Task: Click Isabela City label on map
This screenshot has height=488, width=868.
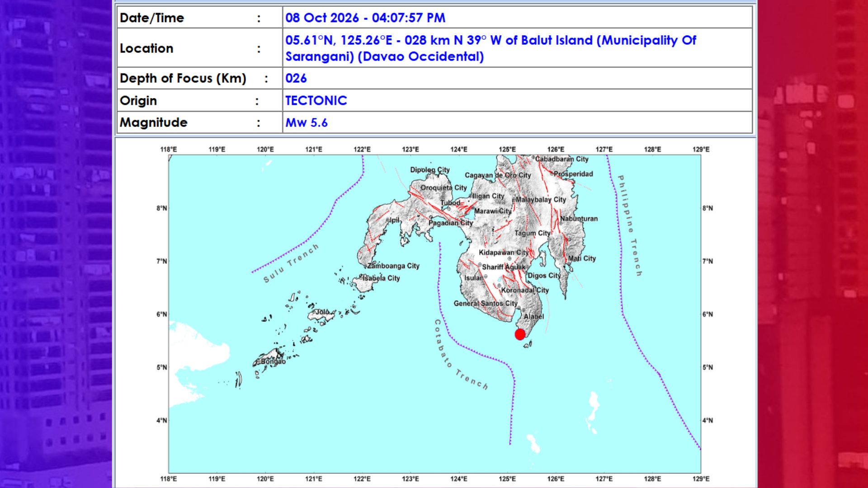Action: (381, 278)
